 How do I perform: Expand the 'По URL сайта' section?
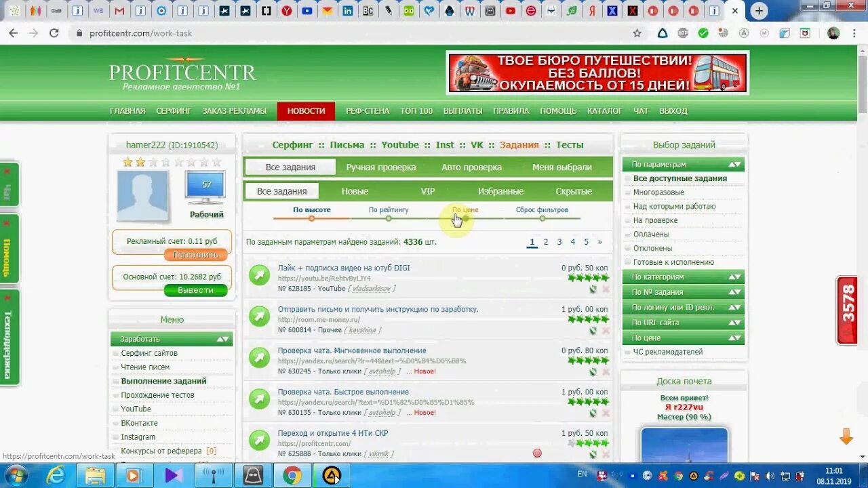click(x=684, y=323)
